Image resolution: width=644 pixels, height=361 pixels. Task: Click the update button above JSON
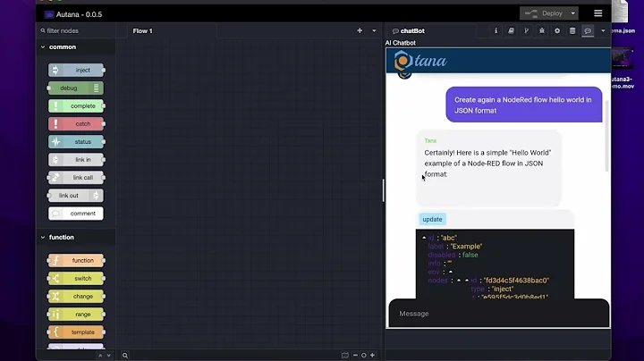[x=433, y=219]
